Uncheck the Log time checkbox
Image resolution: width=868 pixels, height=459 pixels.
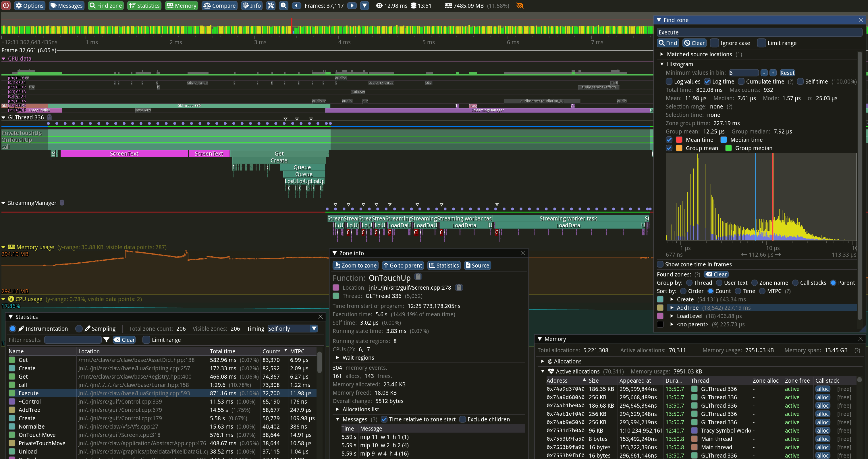[708, 81]
